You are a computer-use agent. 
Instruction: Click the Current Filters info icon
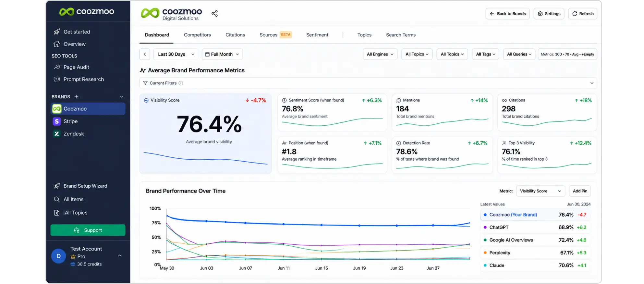[x=181, y=83]
